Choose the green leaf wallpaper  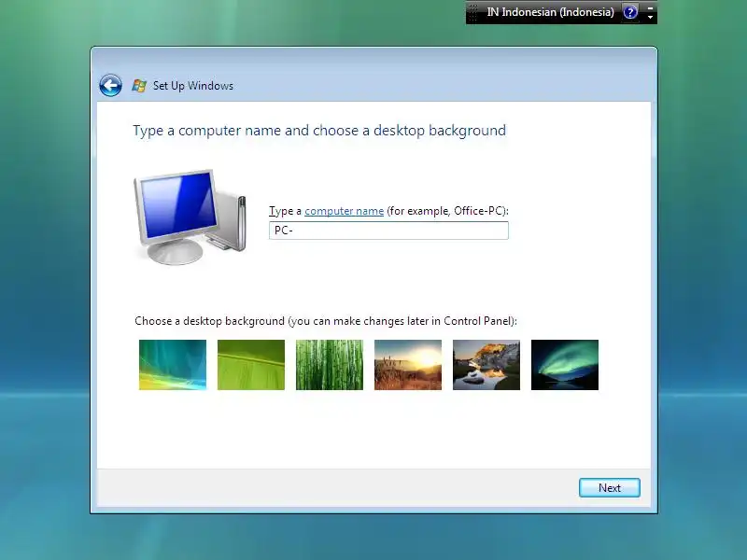point(251,365)
